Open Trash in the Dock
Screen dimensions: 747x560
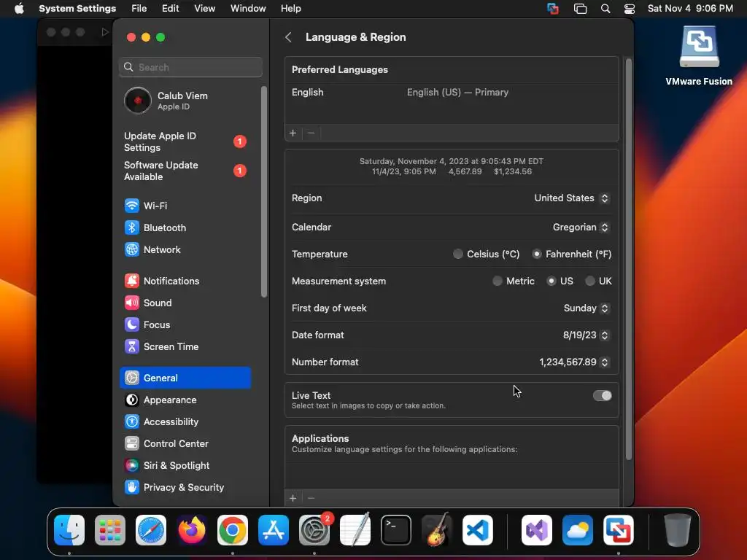(677, 530)
